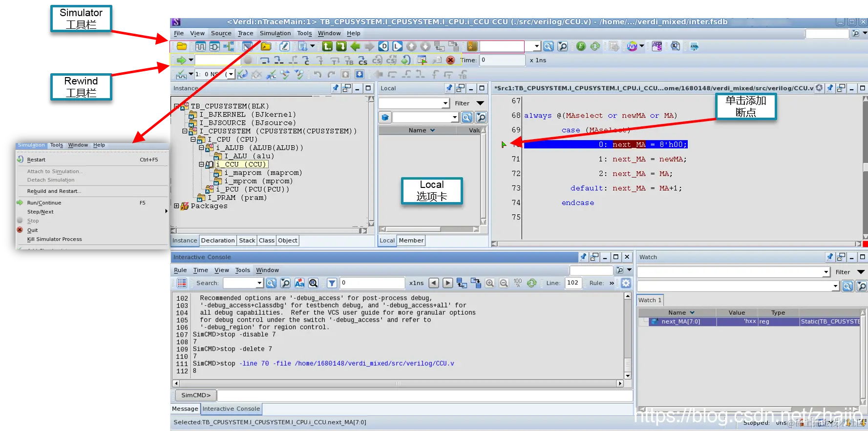The image size is (868, 431).
Task: Click the green Run/Continue arrow in simulator toolbar
Action: click(181, 60)
